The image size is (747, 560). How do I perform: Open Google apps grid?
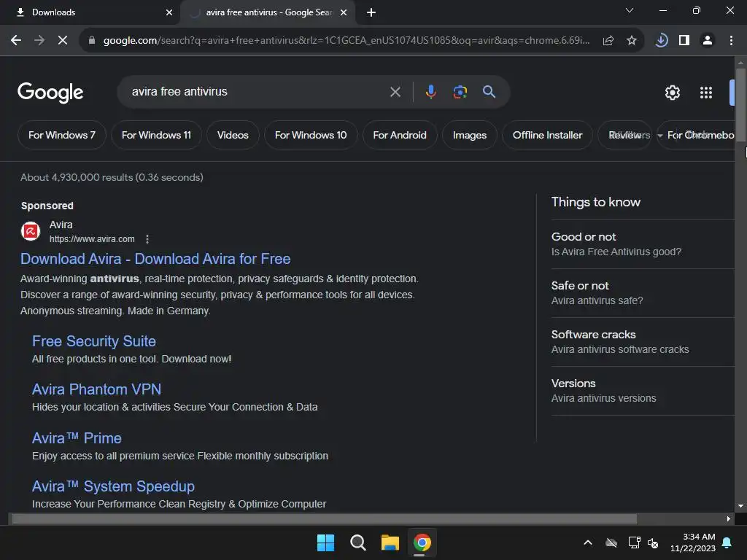706,93
